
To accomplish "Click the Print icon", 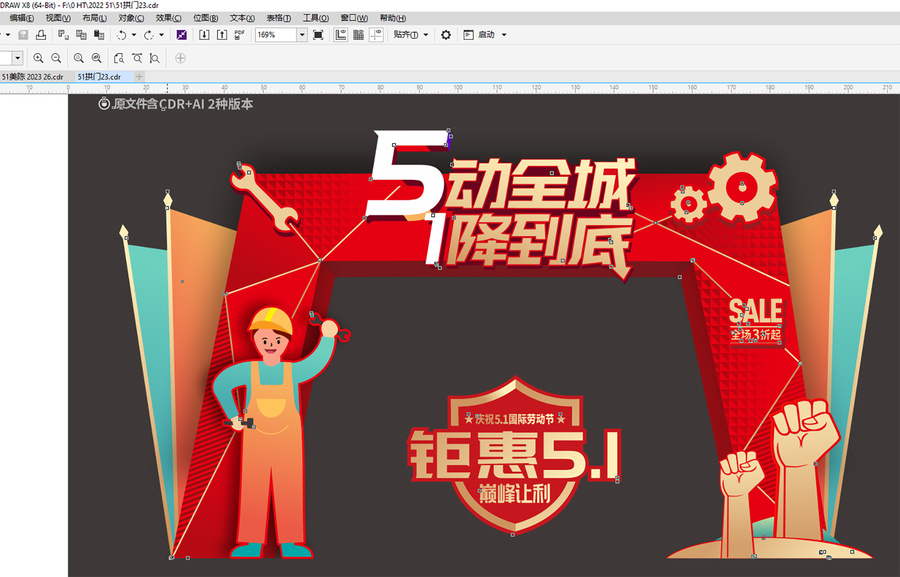I will pyautogui.click(x=41, y=35).
